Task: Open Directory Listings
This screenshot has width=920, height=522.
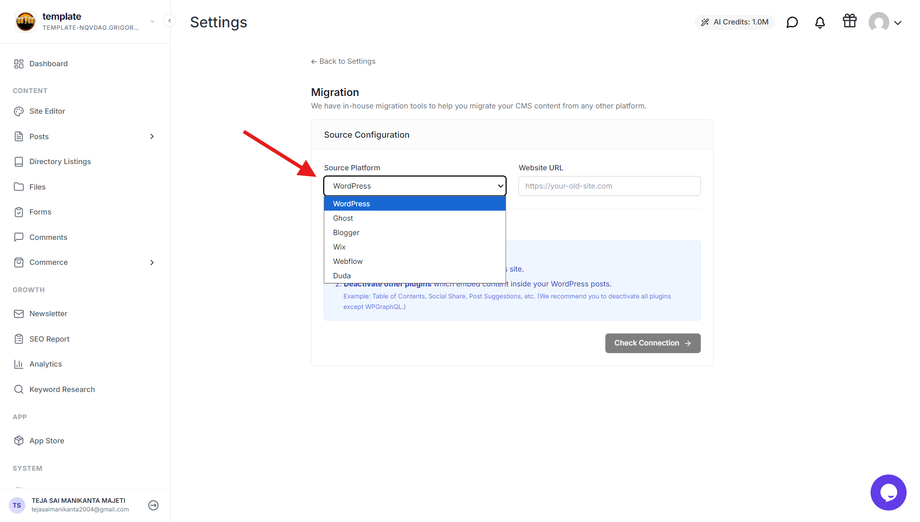Action: coord(60,161)
